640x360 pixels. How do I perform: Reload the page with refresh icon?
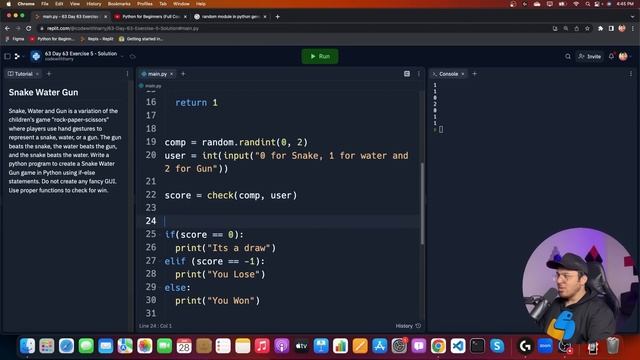pyautogui.click(x=29, y=28)
